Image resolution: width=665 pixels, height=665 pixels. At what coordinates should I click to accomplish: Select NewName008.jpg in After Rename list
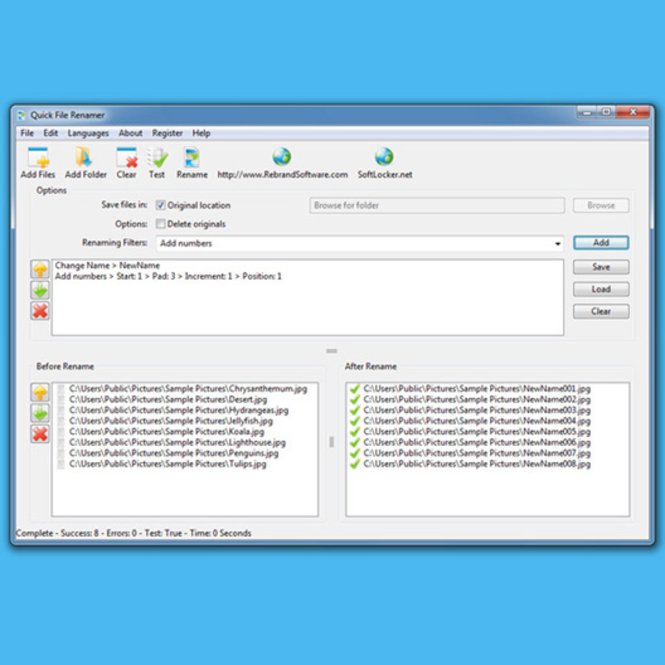[x=477, y=464]
